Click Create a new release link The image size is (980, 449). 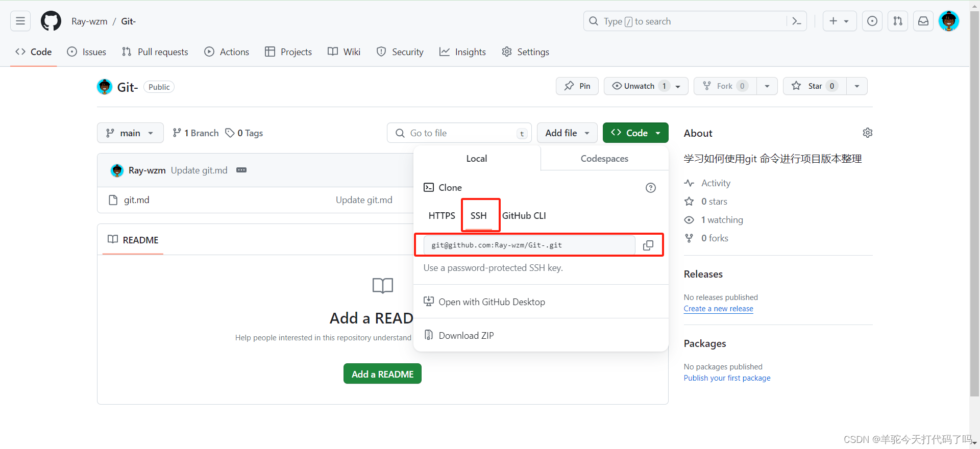coord(719,309)
